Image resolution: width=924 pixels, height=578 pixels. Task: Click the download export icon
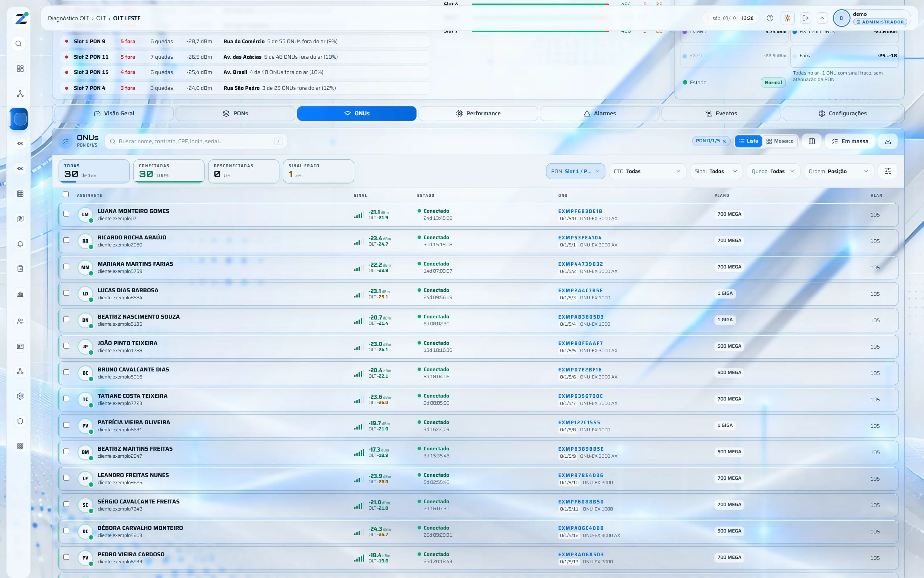(x=888, y=141)
